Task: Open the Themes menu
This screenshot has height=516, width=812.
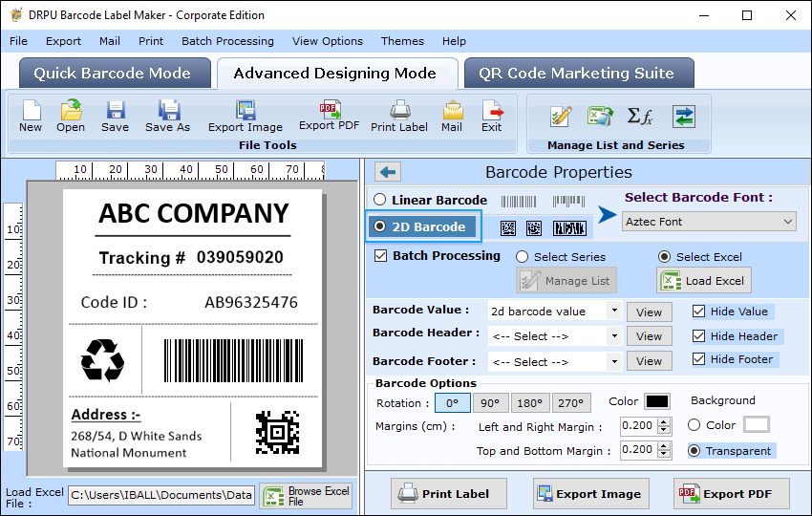Action: coord(402,41)
